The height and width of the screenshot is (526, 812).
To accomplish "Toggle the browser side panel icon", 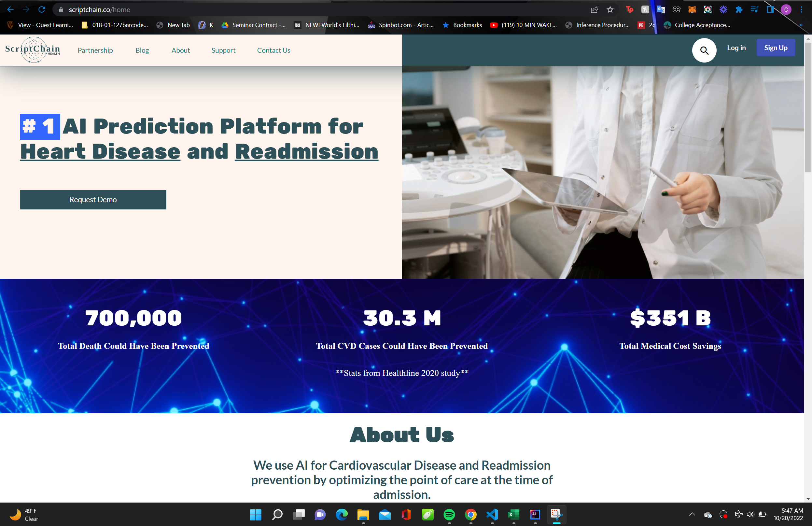I will tap(770, 9).
